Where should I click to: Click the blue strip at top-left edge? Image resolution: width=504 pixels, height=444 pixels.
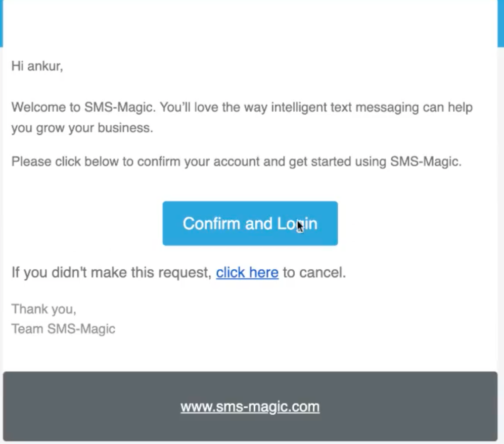point(1,23)
